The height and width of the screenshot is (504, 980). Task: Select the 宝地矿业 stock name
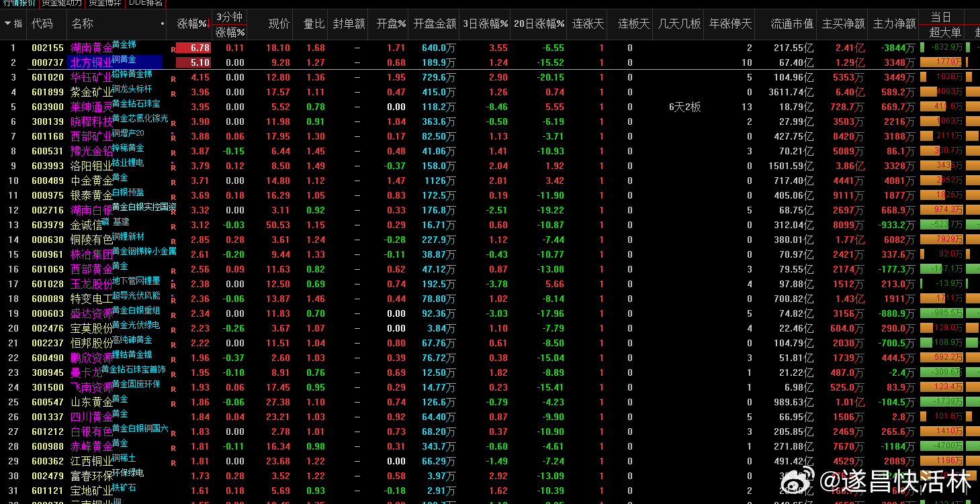point(91,491)
